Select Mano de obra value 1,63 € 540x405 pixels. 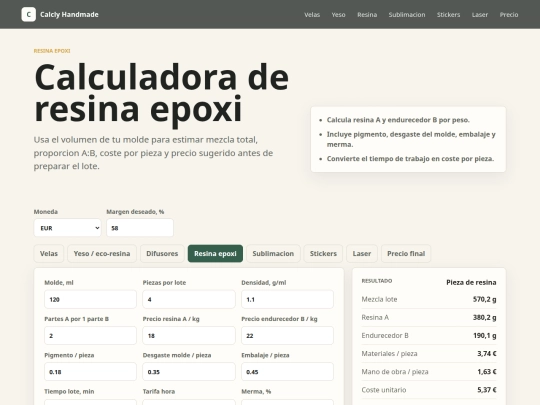click(x=487, y=372)
